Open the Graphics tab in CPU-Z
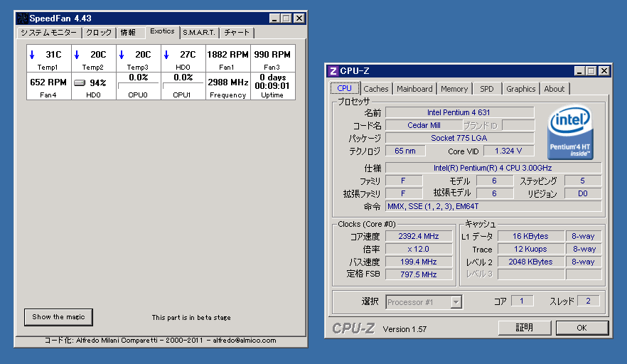 [x=520, y=89]
